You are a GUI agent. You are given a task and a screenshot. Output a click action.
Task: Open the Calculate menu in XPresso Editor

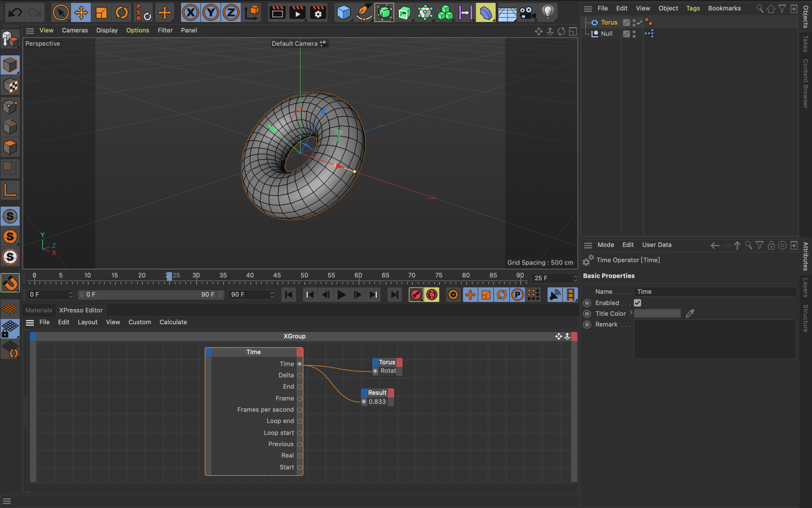click(x=173, y=322)
